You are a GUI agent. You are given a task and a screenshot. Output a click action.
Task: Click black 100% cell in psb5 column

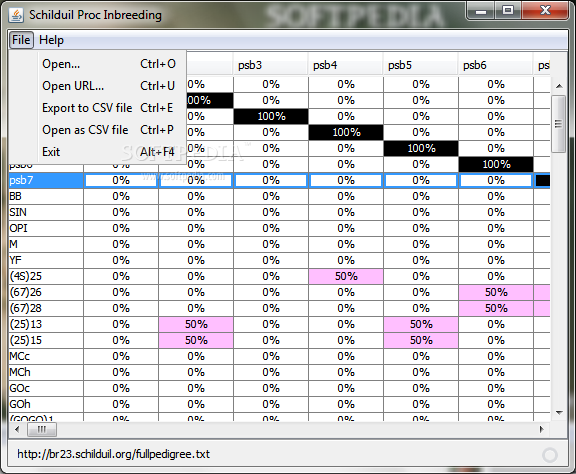coord(421,148)
